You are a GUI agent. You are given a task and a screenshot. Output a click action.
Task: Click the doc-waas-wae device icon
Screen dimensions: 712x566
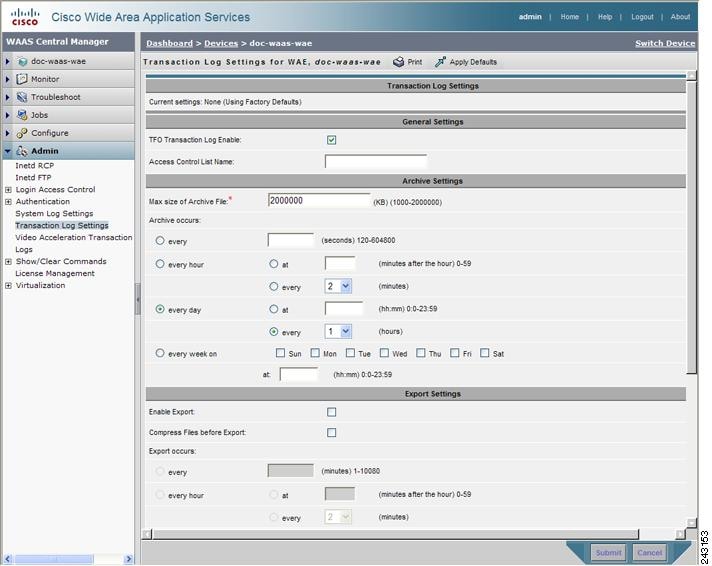[x=22, y=61]
